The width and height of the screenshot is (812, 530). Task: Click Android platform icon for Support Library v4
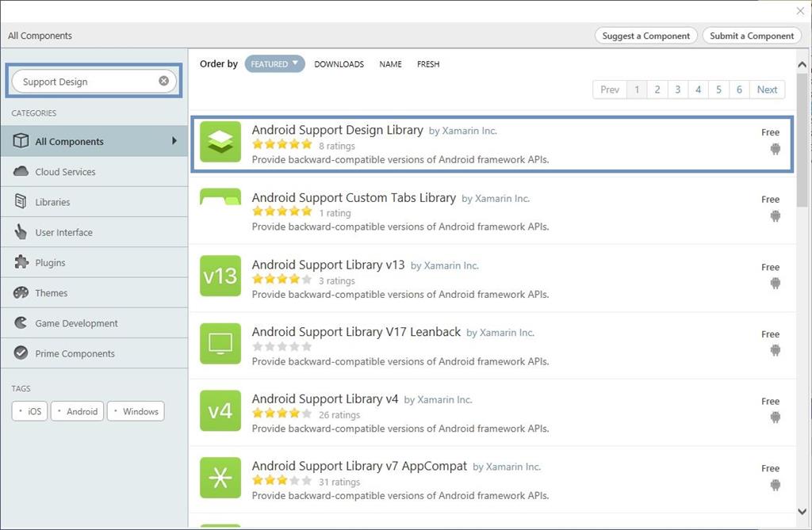pos(776,418)
